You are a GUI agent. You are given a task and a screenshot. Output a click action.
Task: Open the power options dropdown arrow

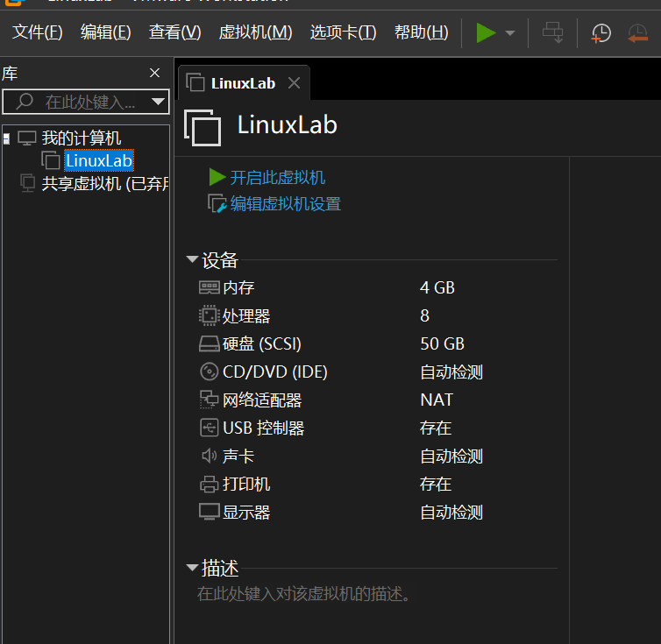pos(510,34)
